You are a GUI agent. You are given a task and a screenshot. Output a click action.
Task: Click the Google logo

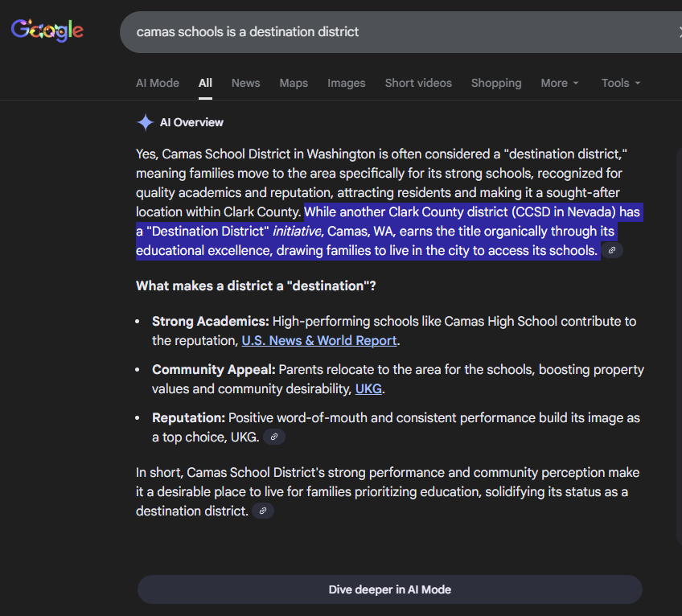pyautogui.click(x=47, y=30)
